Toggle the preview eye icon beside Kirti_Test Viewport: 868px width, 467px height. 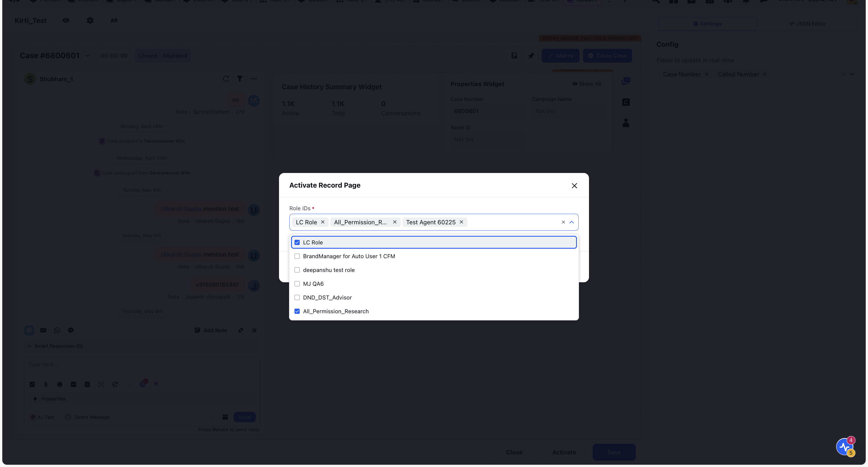click(x=66, y=20)
